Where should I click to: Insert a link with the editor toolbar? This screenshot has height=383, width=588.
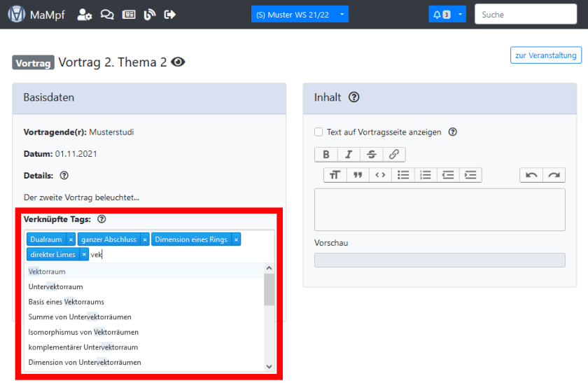tap(393, 155)
